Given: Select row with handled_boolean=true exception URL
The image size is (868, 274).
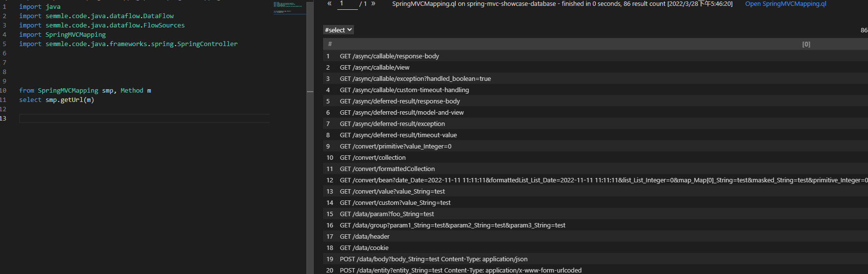Looking at the screenshot, I should [x=595, y=78].
